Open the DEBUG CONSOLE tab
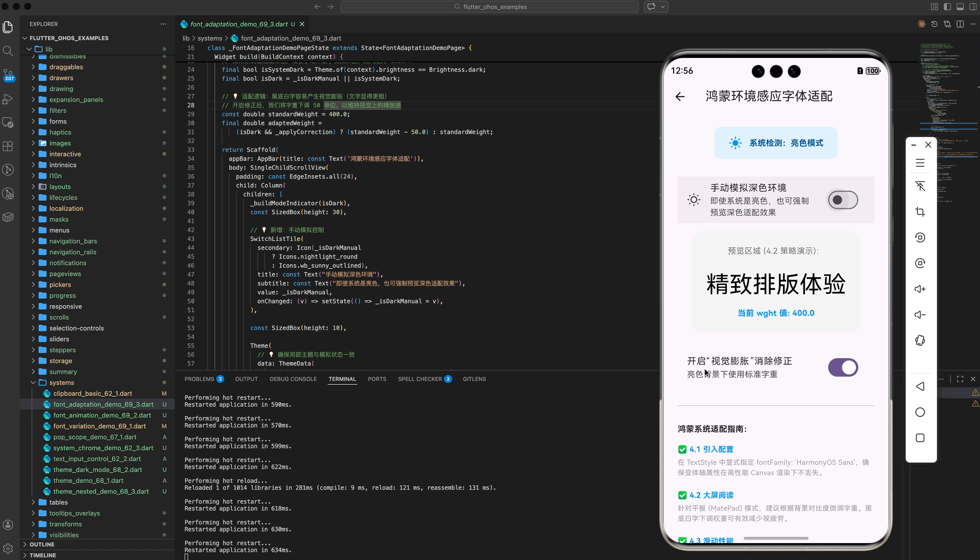This screenshot has width=980, height=560. click(x=293, y=379)
